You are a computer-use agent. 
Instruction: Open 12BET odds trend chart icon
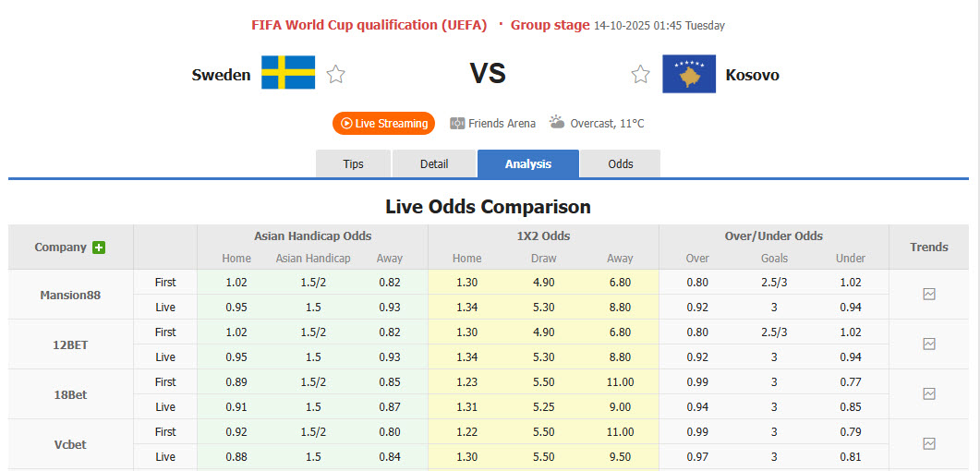coord(929,344)
